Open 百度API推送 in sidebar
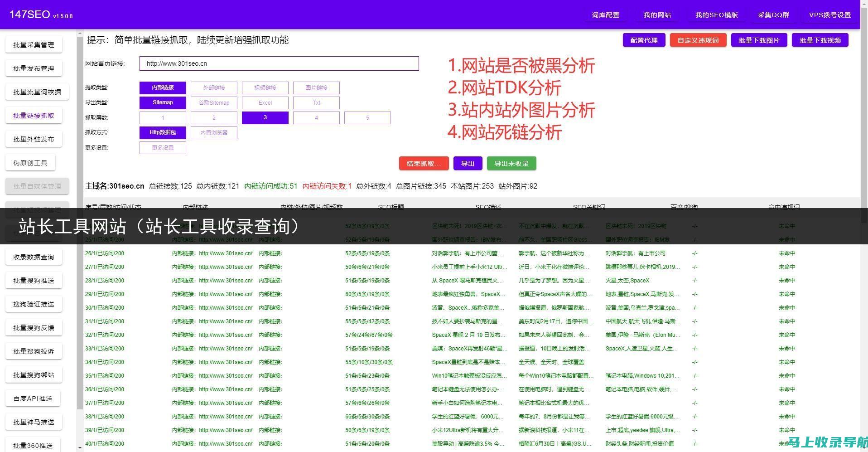868x452 pixels. [33, 399]
